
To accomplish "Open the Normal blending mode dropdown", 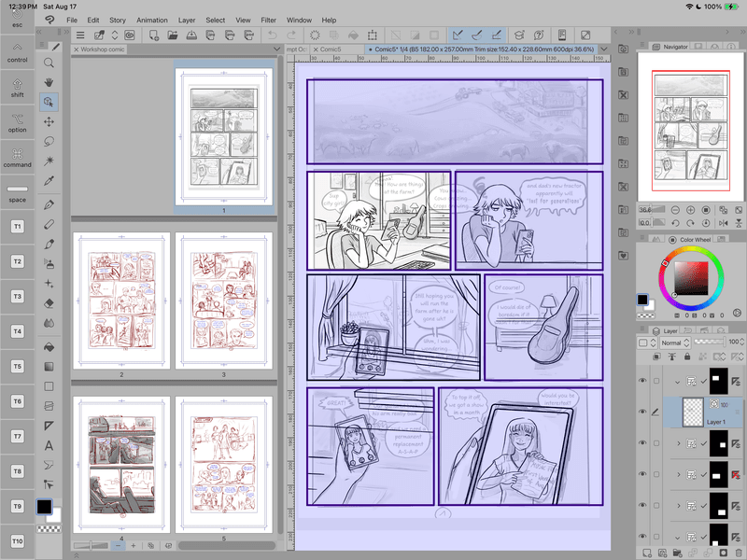I will (669, 343).
